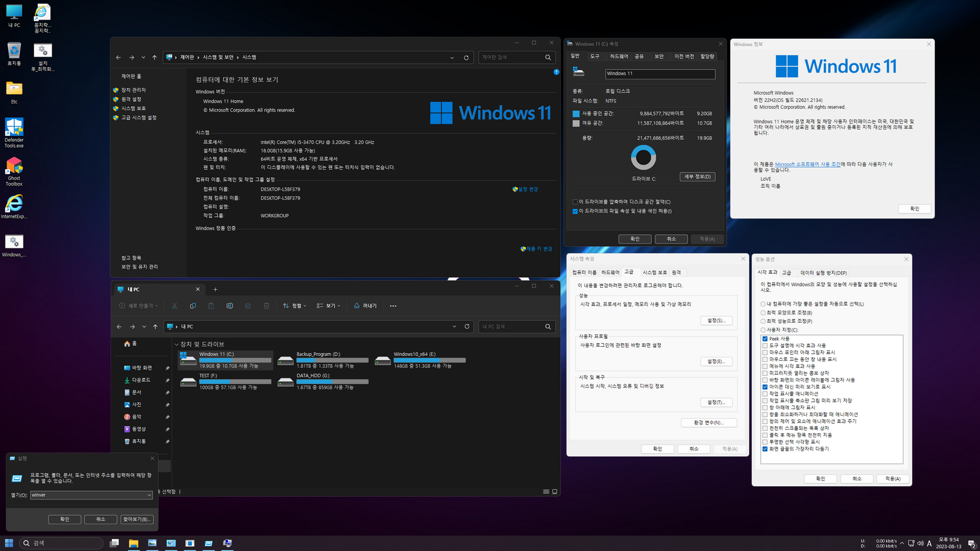Go up one level in 내 PC window

tap(155, 326)
